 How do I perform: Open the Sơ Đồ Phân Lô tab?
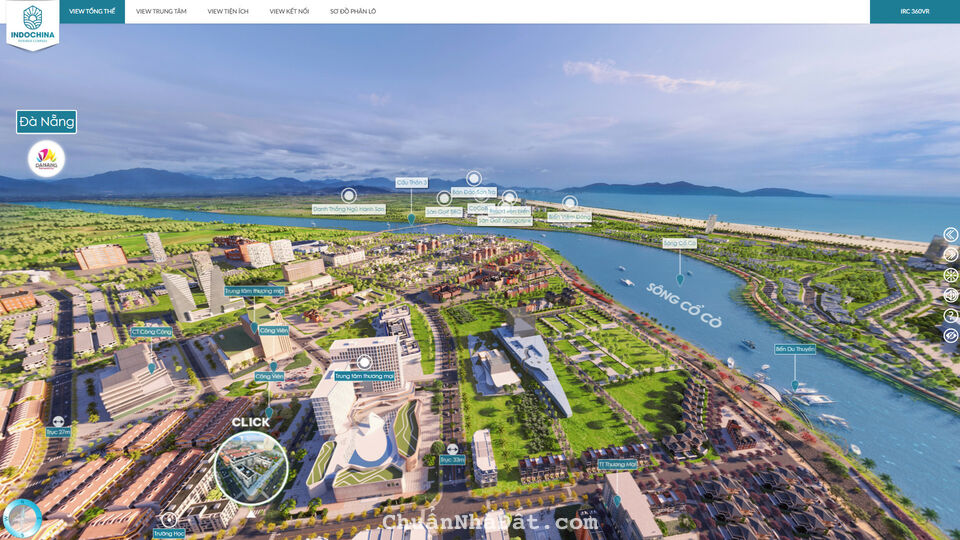pos(353,11)
